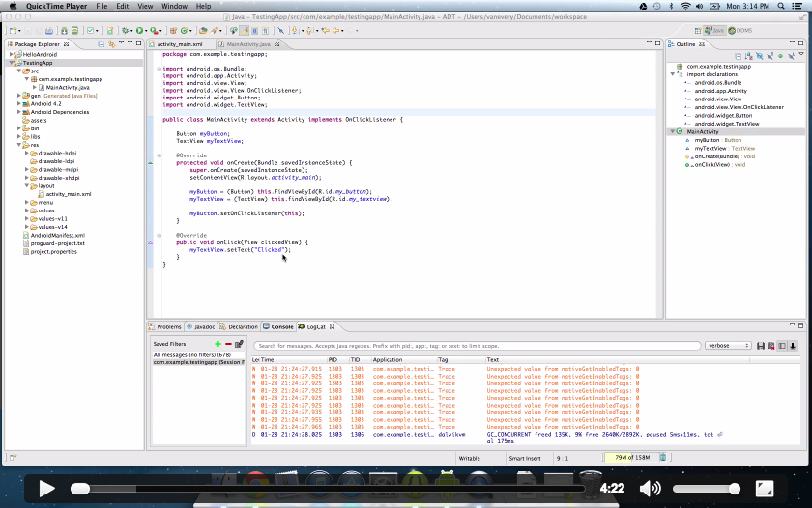Click the Run External Tools icon
This screenshot has width=812, height=508.
(154, 31)
